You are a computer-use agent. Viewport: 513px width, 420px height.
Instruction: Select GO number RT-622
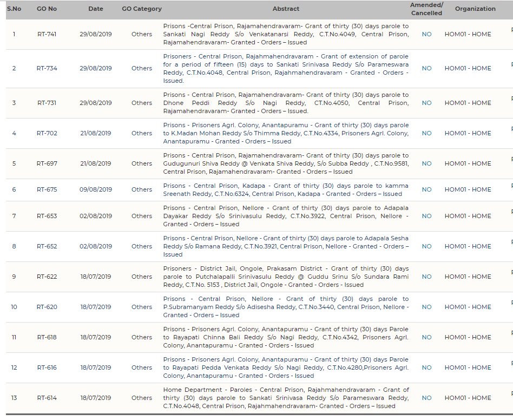click(x=47, y=277)
